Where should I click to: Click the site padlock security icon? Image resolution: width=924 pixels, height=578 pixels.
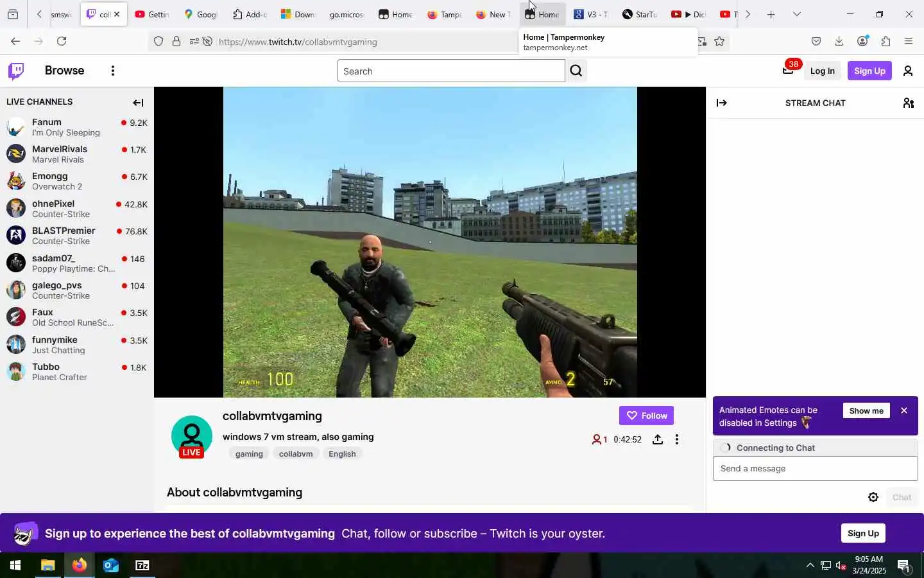(176, 41)
